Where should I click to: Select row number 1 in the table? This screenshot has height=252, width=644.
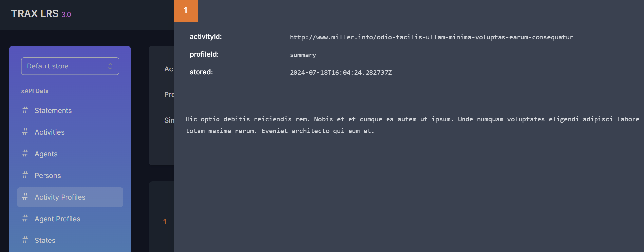tap(165, 222)
